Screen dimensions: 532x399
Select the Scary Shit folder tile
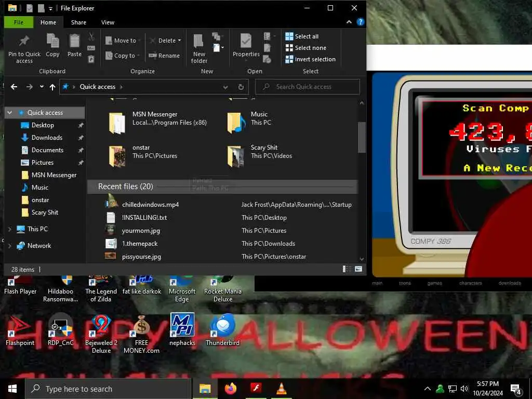coord(260,155)
